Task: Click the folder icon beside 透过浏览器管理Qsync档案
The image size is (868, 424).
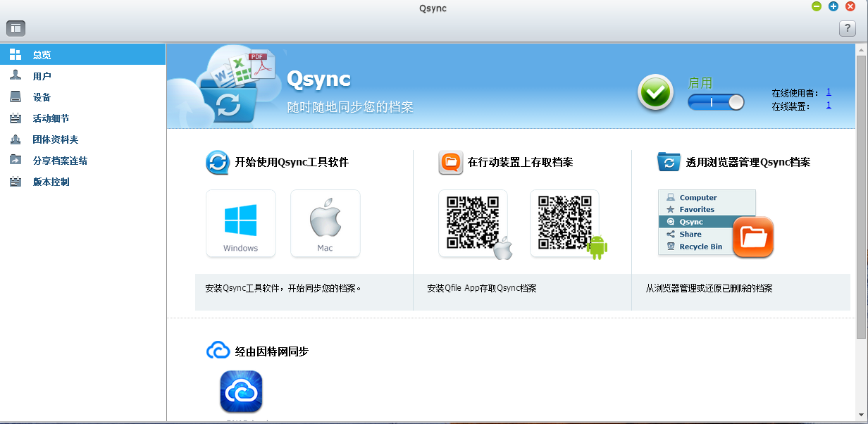Action: (669, 162)
